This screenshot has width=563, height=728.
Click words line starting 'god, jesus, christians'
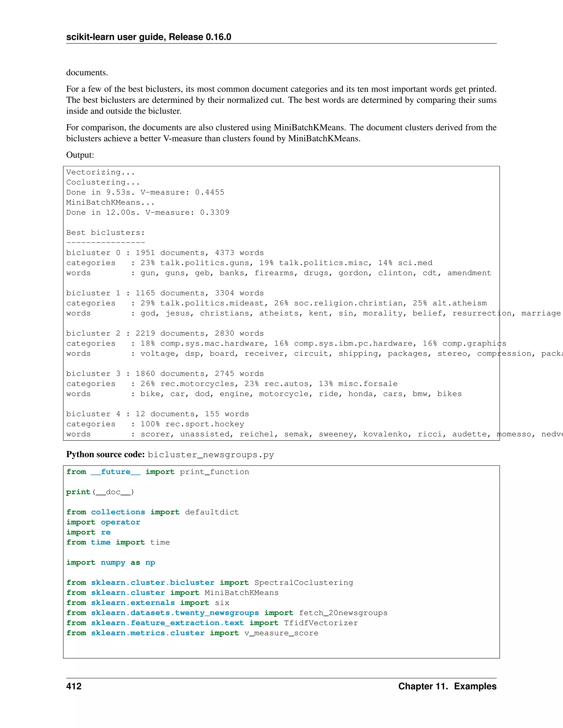click(313, 313)
